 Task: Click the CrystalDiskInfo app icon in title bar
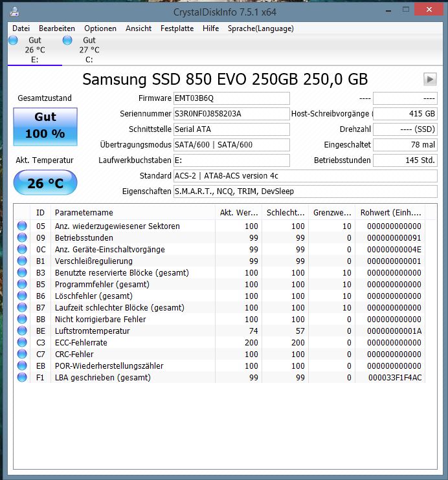[14, 12]
